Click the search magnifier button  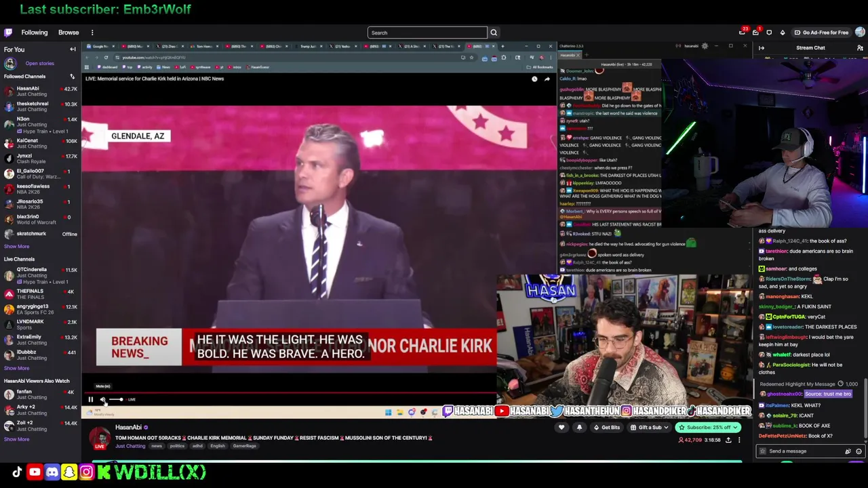494,33
